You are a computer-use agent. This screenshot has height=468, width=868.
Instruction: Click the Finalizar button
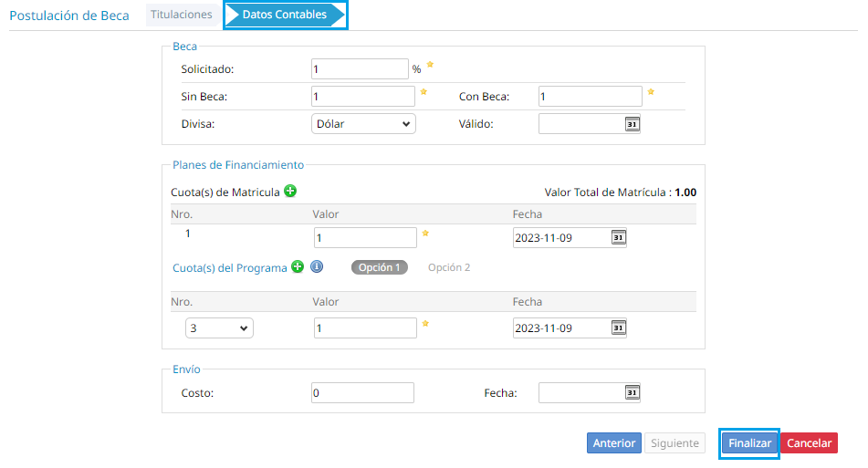(749, 442)
